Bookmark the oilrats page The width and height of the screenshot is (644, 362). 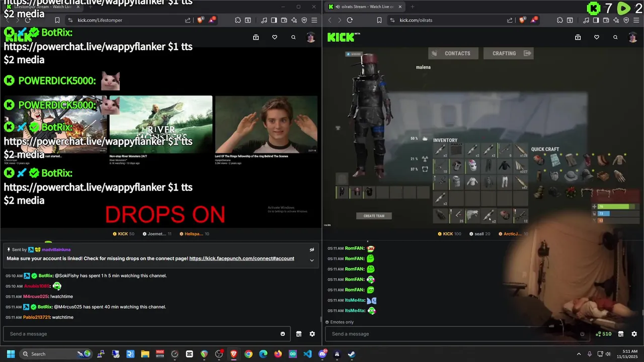pos(379,20)
